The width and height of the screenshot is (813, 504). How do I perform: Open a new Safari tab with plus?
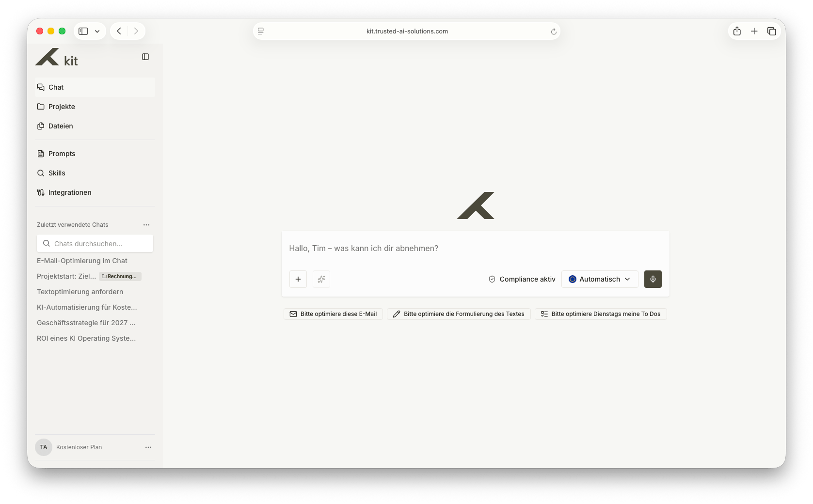[754, 31]
